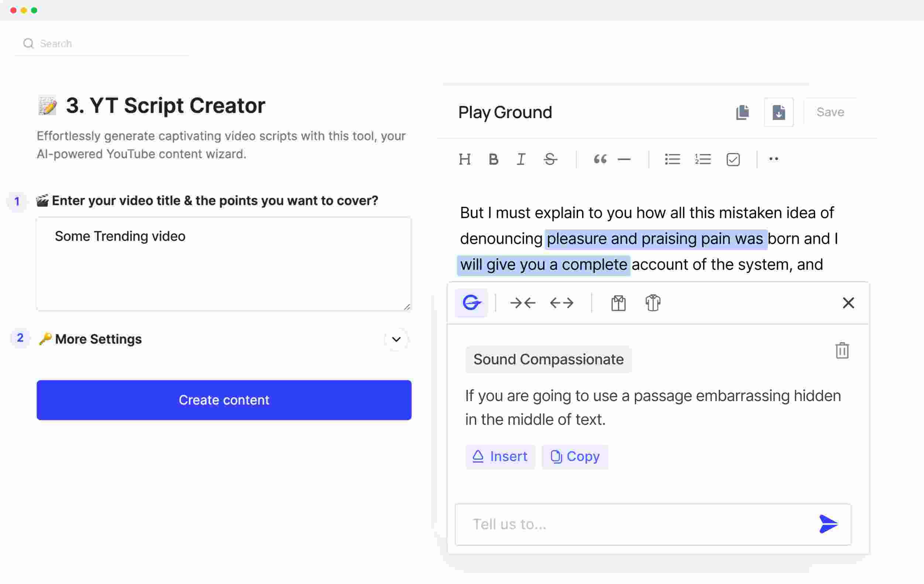Select the shorten text arrows icon
This screenshot has height=584, width=924.
tap(523, 303)
